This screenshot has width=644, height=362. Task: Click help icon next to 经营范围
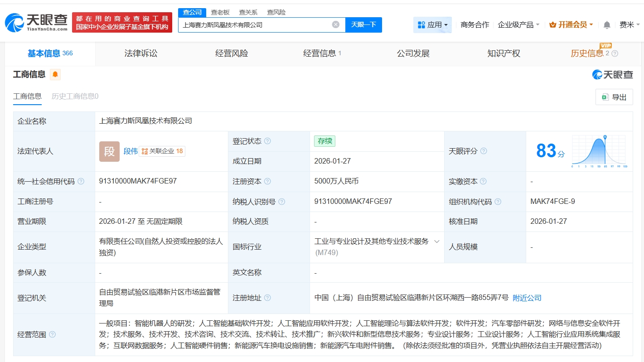point(52,335)
